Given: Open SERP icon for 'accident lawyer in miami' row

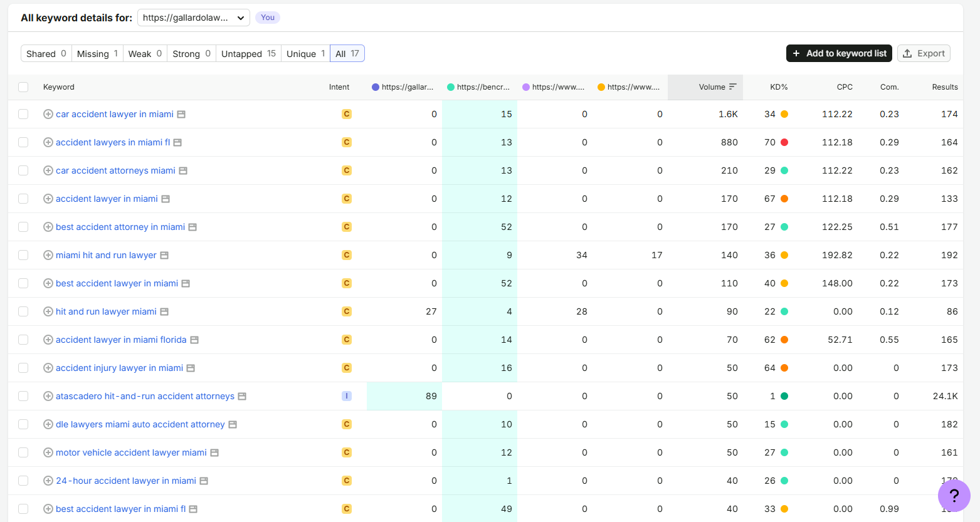Looking at the screenshot, I should 166,199.
